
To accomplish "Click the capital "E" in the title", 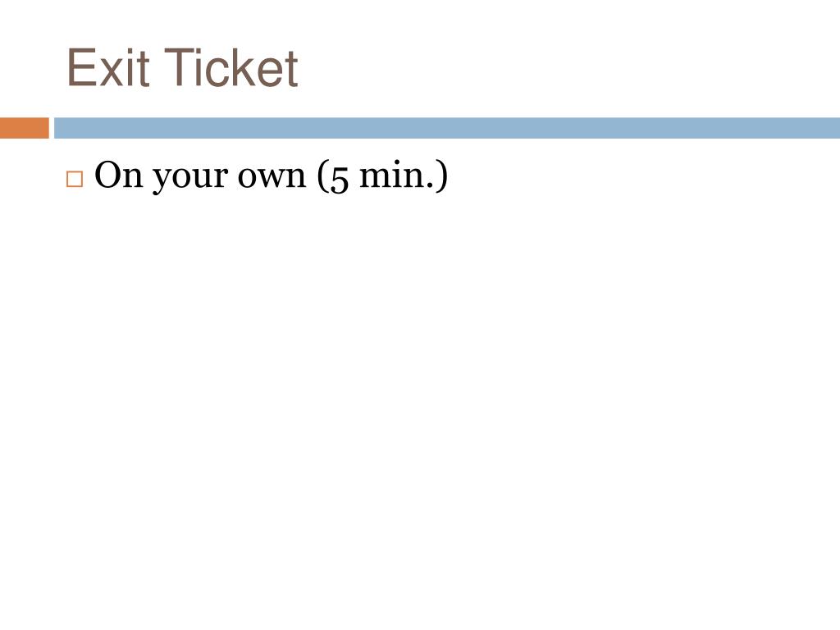I will coord(79,68).
